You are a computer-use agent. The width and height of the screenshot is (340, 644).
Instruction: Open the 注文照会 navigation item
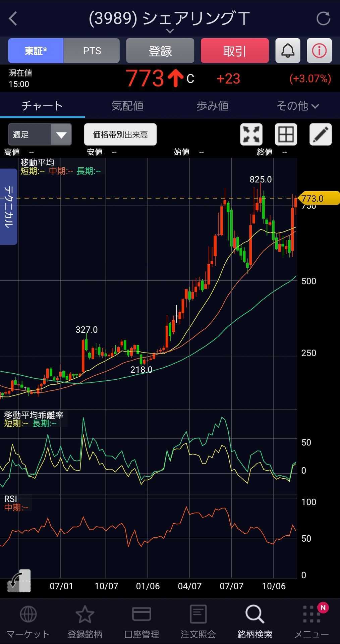click(198, 622)
